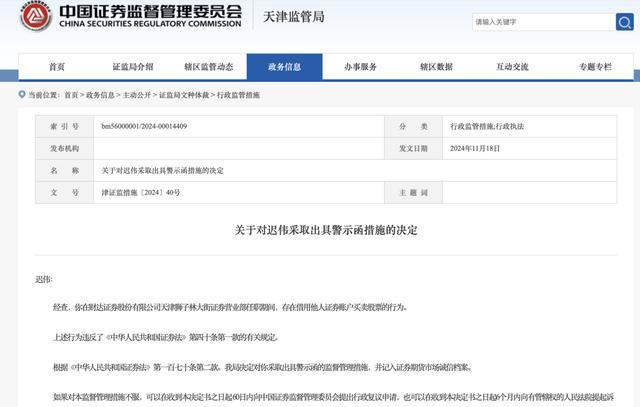The width and height of the screenshot is (640, 407).
Task: Click the China Securities Regulatory Commission title text
Action: point(150,24)
